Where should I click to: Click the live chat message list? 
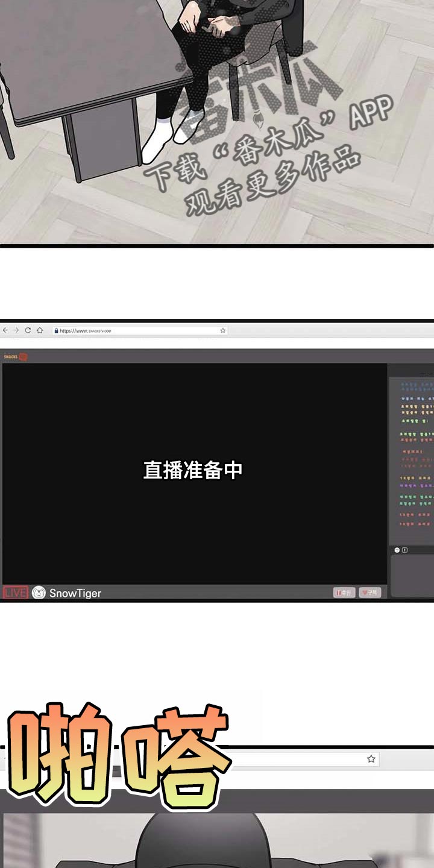pyautogui.click(x=417, y=458)
